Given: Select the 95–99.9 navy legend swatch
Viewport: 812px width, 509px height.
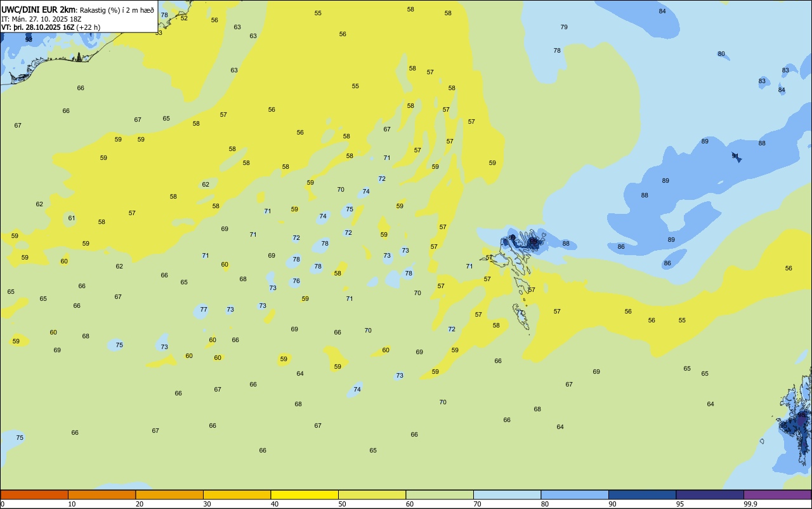Looking at the screenshot, I should 710,494.
